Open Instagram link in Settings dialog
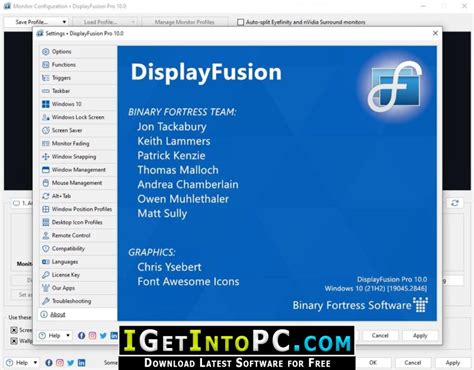This screenshot has height=370, width=474. pos(92,336)
